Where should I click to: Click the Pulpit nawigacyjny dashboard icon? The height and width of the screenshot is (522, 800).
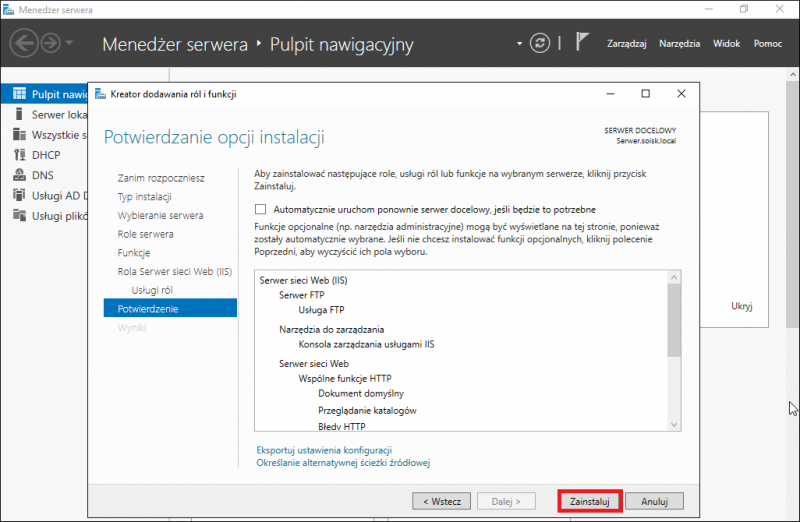click(x=19, y=94)
